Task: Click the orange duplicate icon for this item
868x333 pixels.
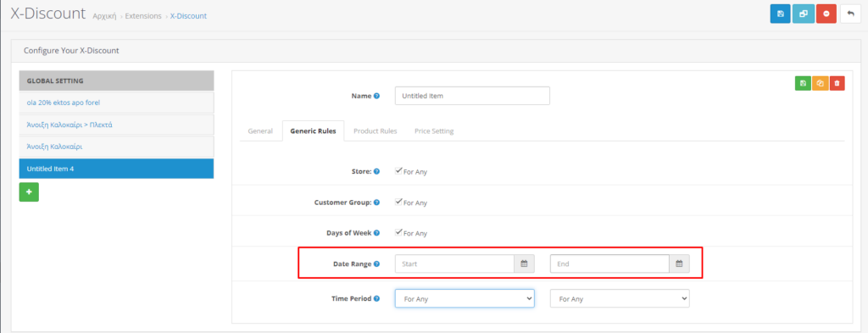Action: click(x=820, y=84)
